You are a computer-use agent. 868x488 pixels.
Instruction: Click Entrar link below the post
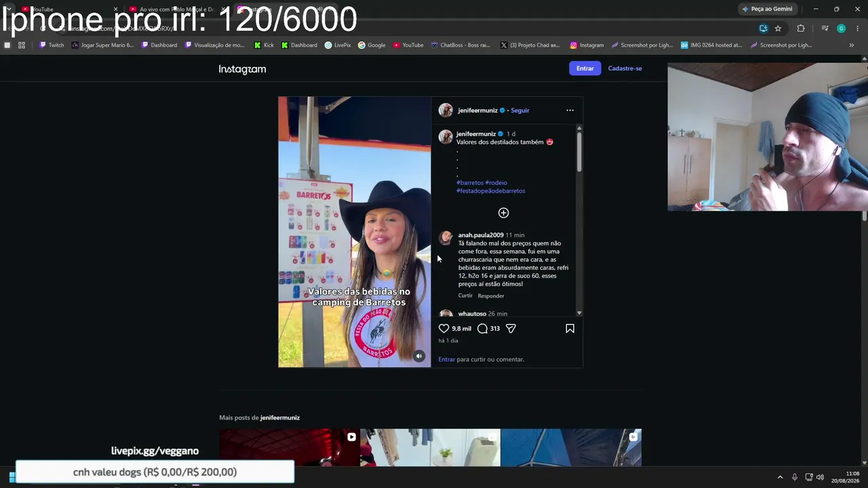(x=447, y=359)
